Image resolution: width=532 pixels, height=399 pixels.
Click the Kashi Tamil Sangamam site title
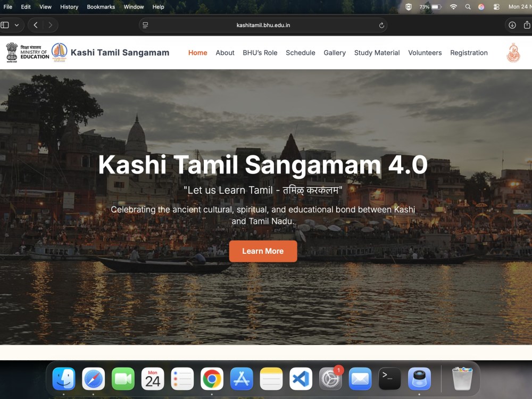click(x=120, y=53)
